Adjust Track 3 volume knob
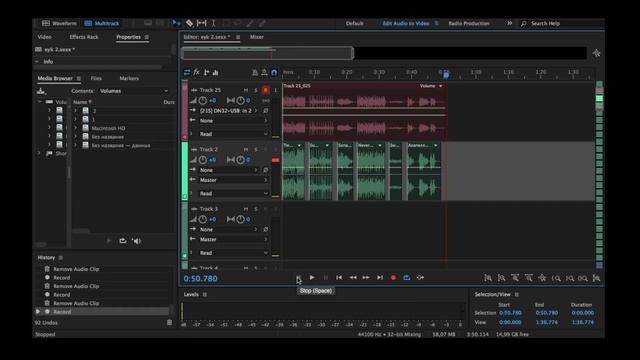Screen dimensions: 640x360 202,220
